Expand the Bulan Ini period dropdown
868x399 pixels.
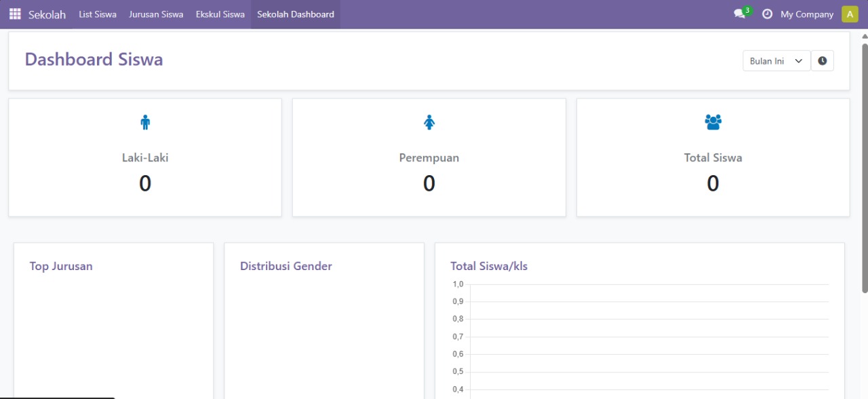(776, 61)
